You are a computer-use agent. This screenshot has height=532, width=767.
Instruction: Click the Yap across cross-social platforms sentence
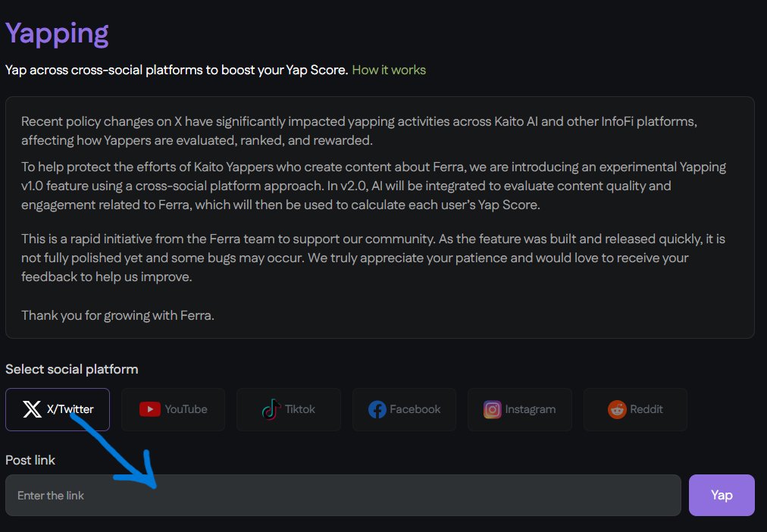[x=177, y=70]
